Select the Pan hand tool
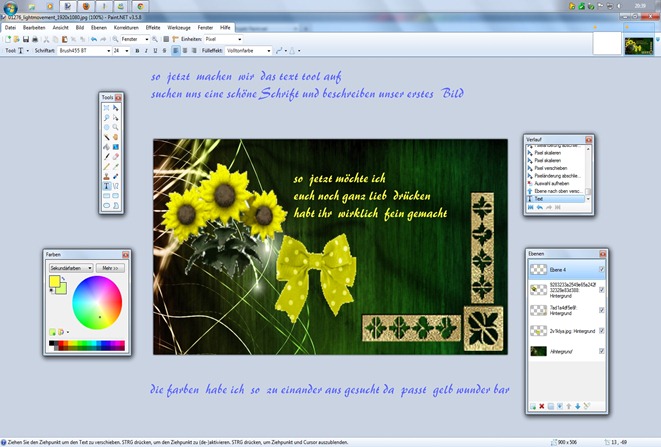This screenshot has height=447, width=661. pyautogui.click(x=116, y=137)
